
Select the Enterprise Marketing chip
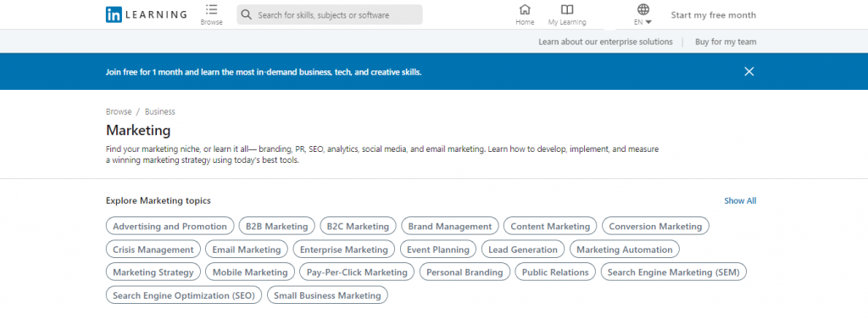click(344, 250)
